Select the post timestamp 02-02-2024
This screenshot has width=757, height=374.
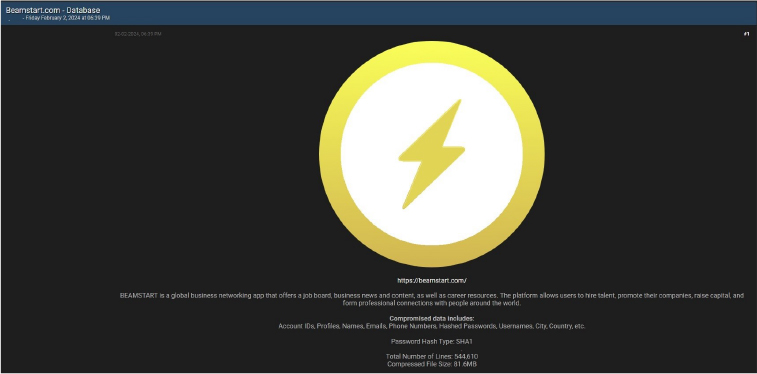coord(138,34)
